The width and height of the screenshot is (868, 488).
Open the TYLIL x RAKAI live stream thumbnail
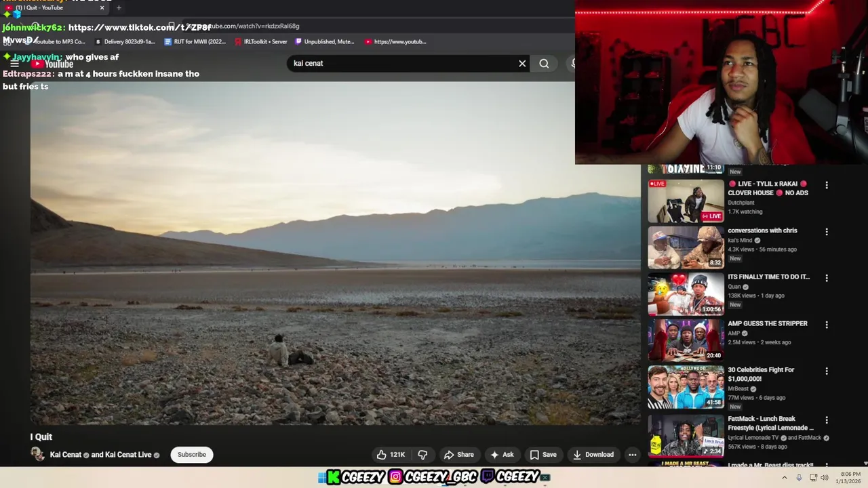point(686,201)
